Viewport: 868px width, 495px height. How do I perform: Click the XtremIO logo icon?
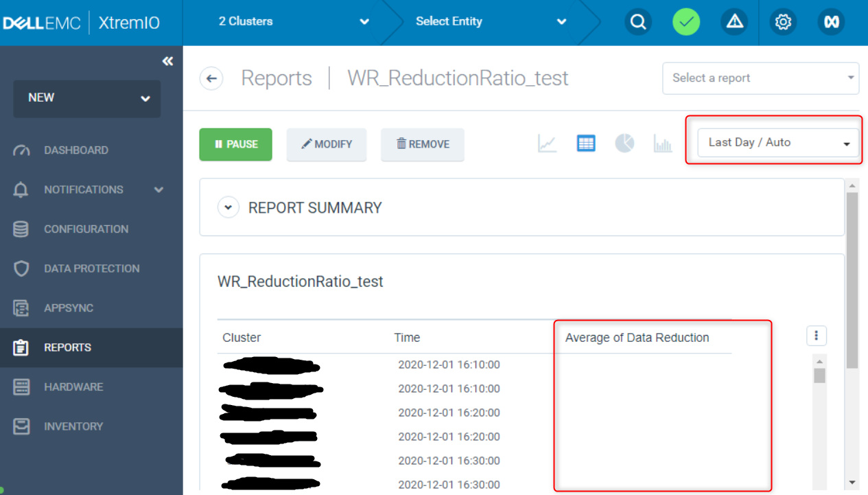(831, 22)
